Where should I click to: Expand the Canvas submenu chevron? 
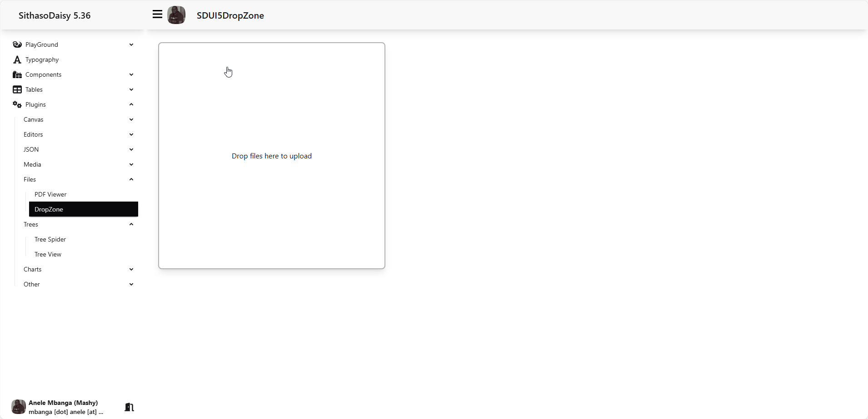pos(131,119)
